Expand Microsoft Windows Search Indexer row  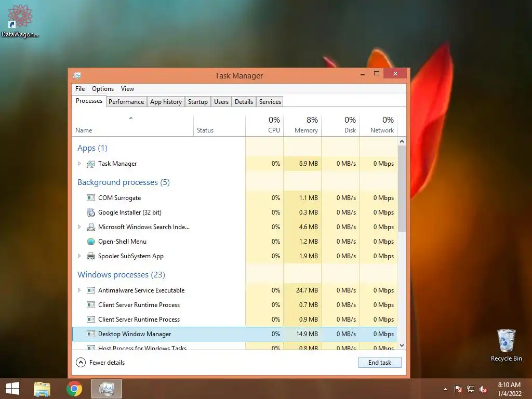(x=79, y=227)
